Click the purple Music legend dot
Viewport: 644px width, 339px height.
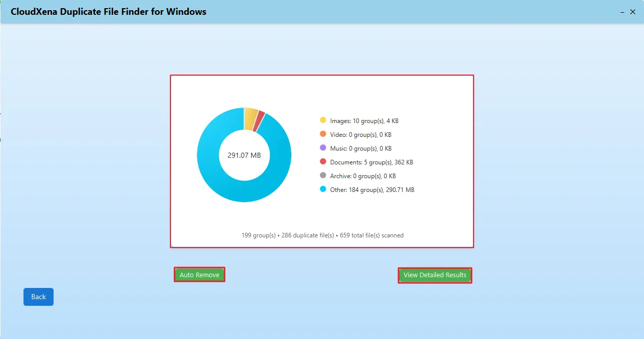323,148
